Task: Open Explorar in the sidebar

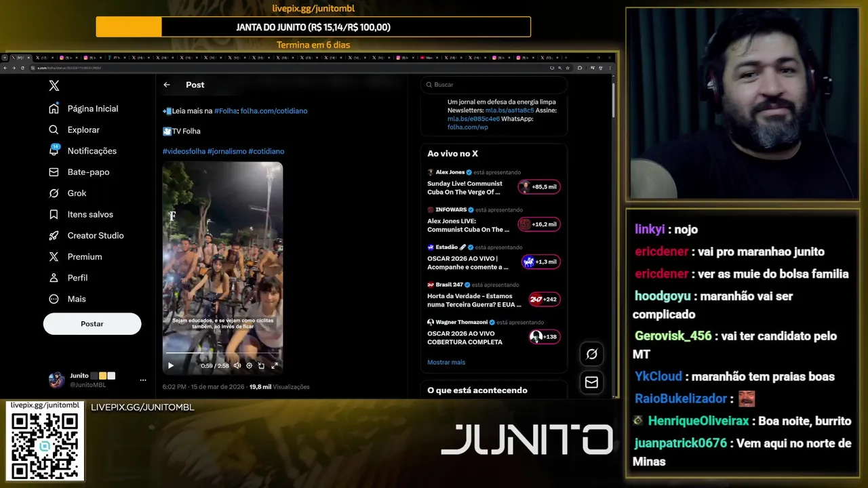Action: point(74,129)
